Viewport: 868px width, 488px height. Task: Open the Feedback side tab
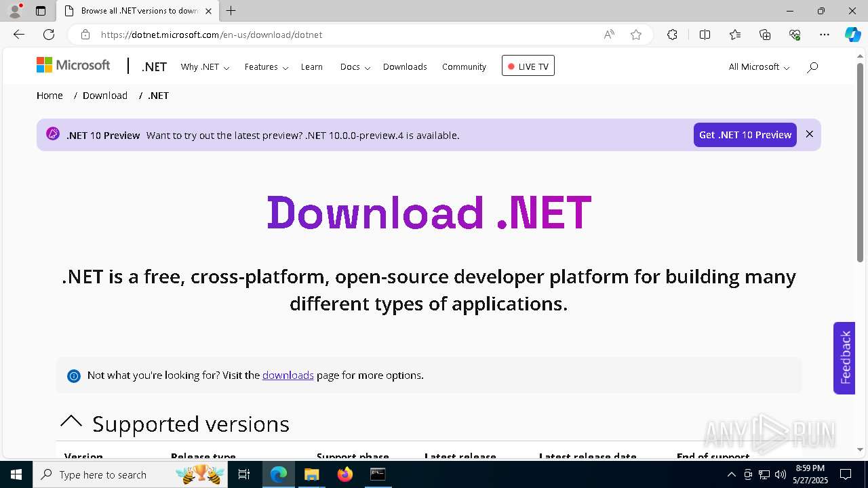point(844,358)
